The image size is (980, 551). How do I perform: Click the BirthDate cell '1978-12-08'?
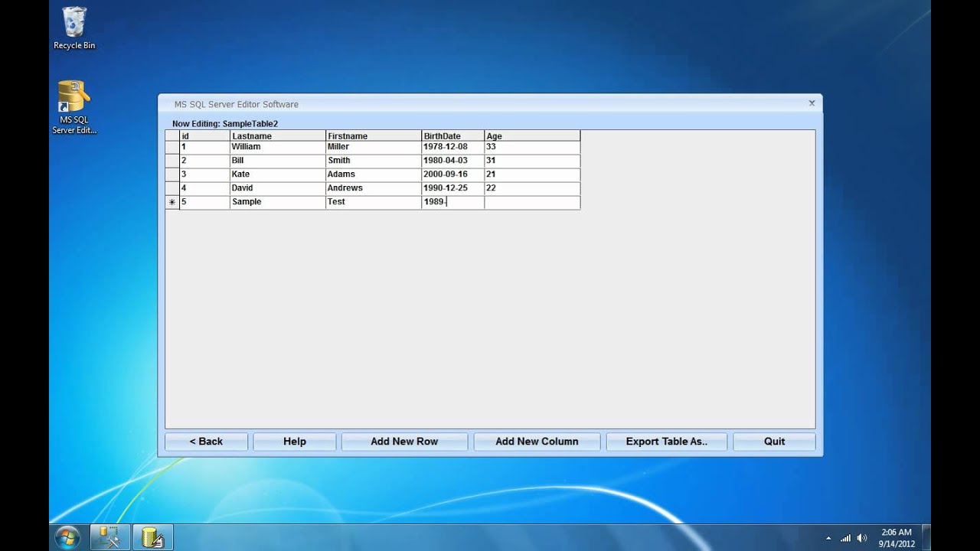(452, 147)
